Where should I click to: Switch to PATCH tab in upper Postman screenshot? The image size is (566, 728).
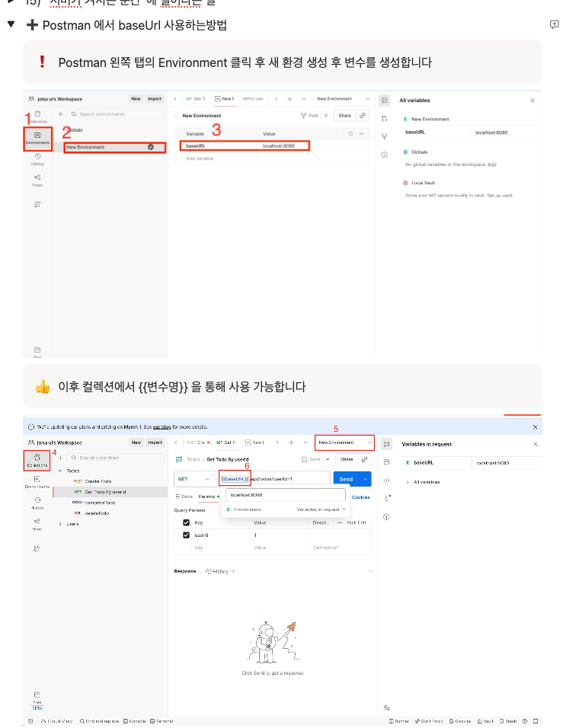point(253,99)
